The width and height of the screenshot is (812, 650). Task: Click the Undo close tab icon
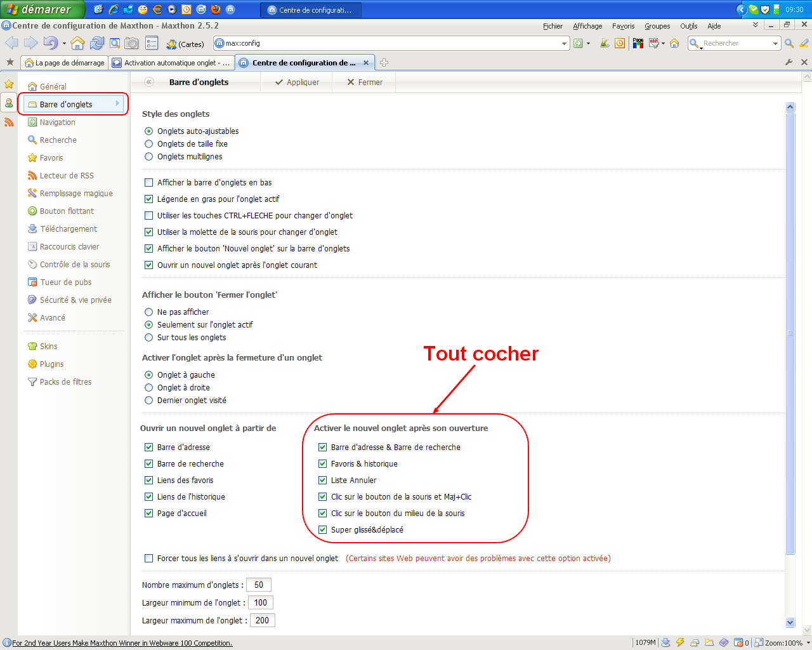[x=50, y=43]
